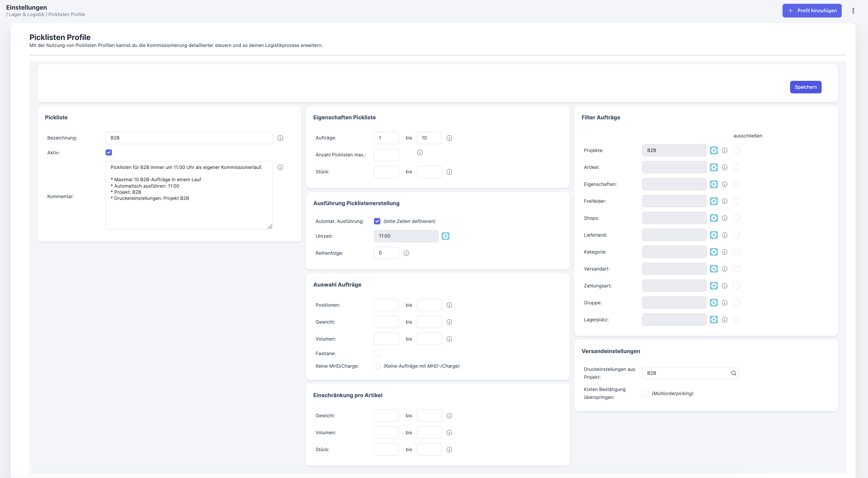Click the Profil hinzufügen button

812,11
